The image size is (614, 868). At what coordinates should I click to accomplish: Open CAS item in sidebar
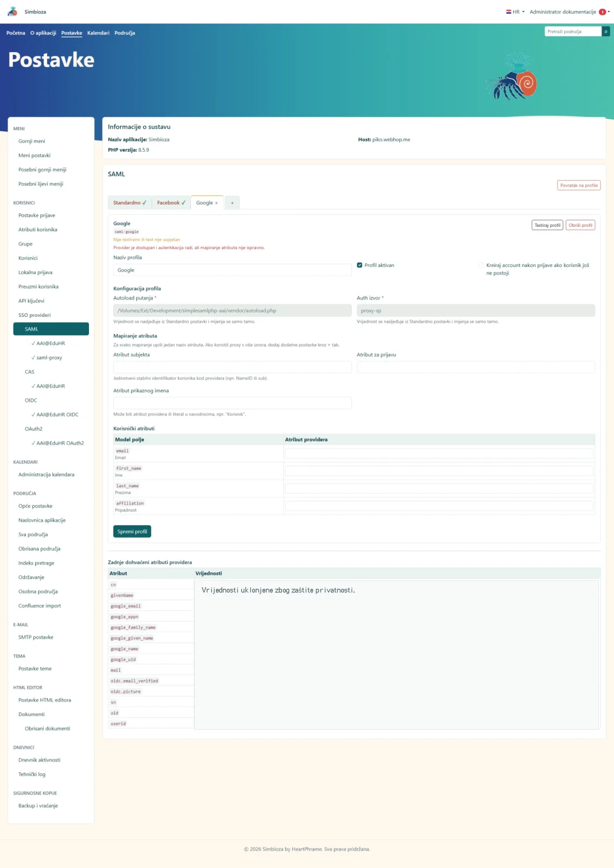point(29,372)
